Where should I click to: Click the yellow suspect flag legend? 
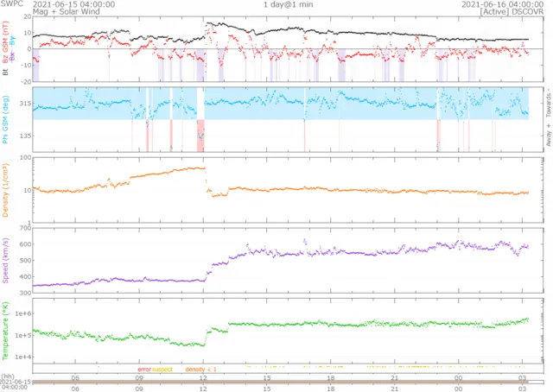[x=162, y=369]
